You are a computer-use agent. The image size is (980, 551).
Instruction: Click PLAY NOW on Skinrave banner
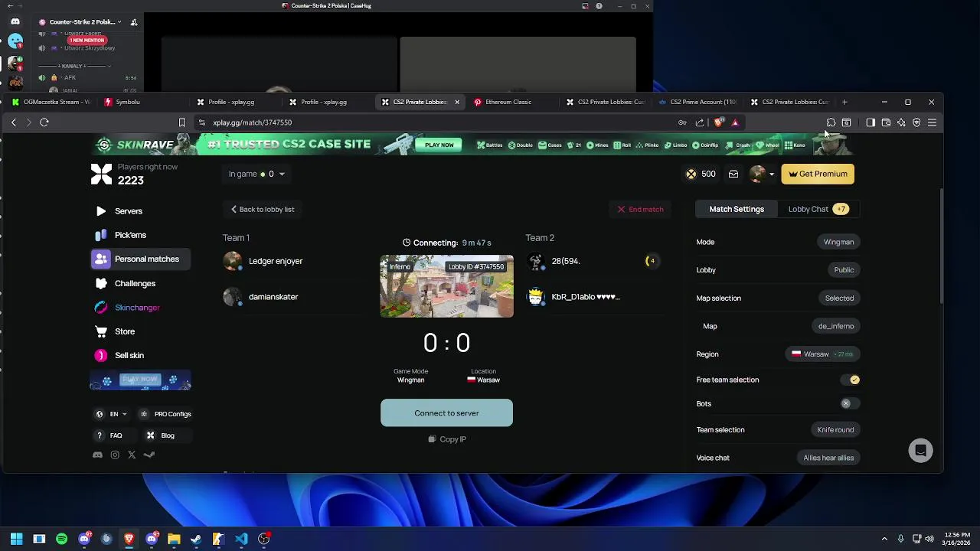click(x=439, y=145)
